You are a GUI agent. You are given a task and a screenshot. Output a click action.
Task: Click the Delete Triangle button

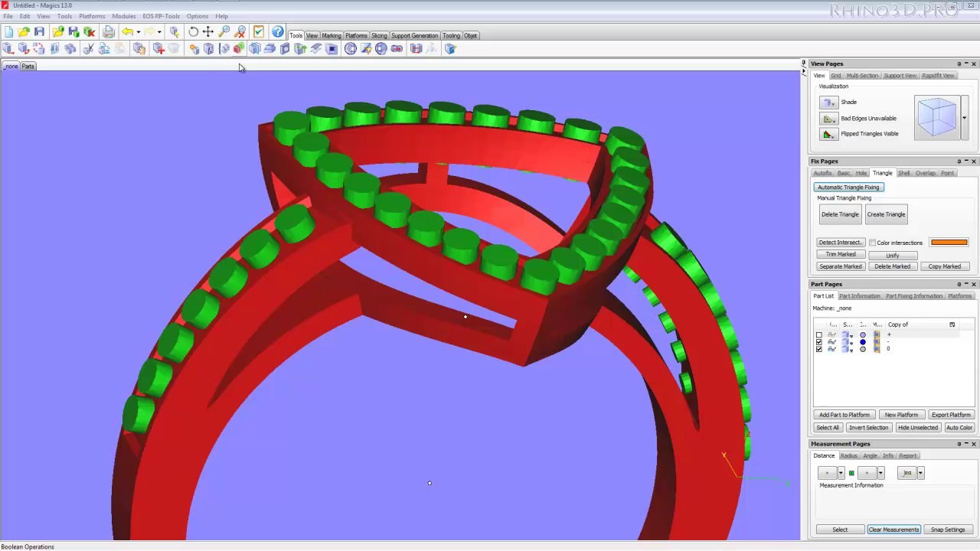[x=840, y=214]
